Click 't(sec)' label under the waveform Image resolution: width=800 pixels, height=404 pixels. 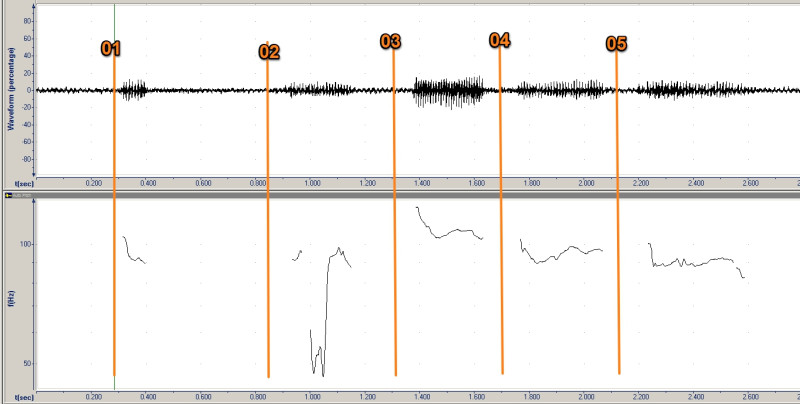[24, 183]
